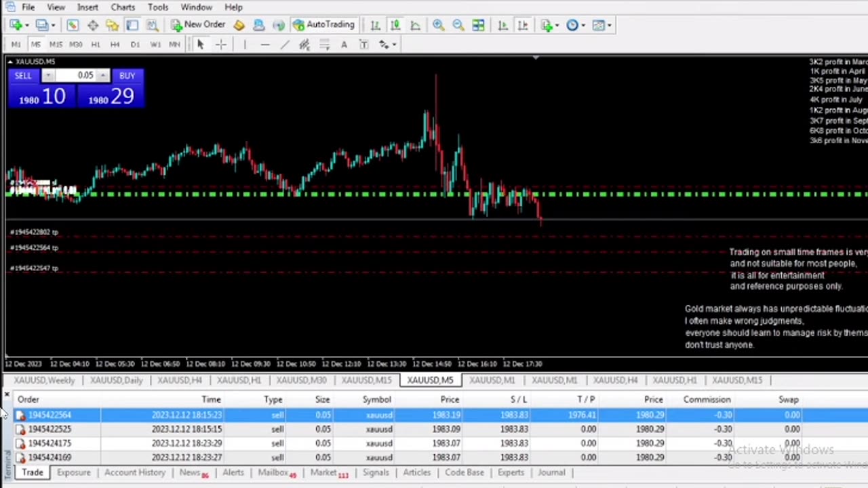Open the periodicity dropdown arrow
Image resolution: width=868 pixels, height=488 pixels.
(x=584, y=25)
